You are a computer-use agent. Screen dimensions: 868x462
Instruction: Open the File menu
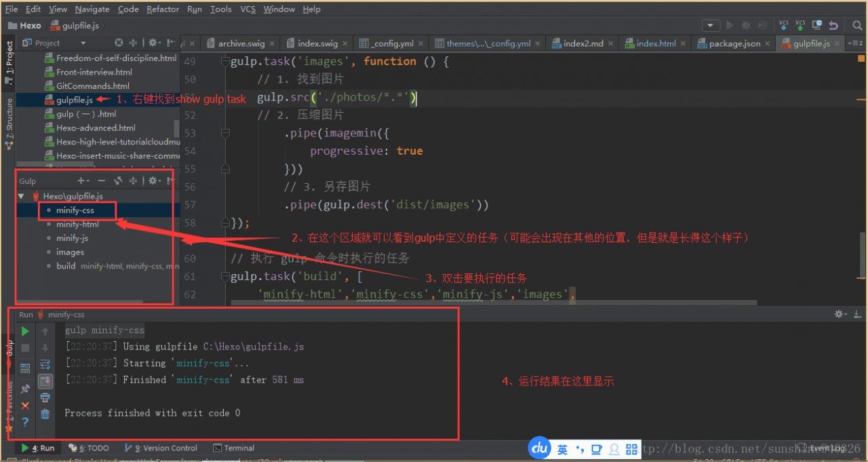coord(12,9)
